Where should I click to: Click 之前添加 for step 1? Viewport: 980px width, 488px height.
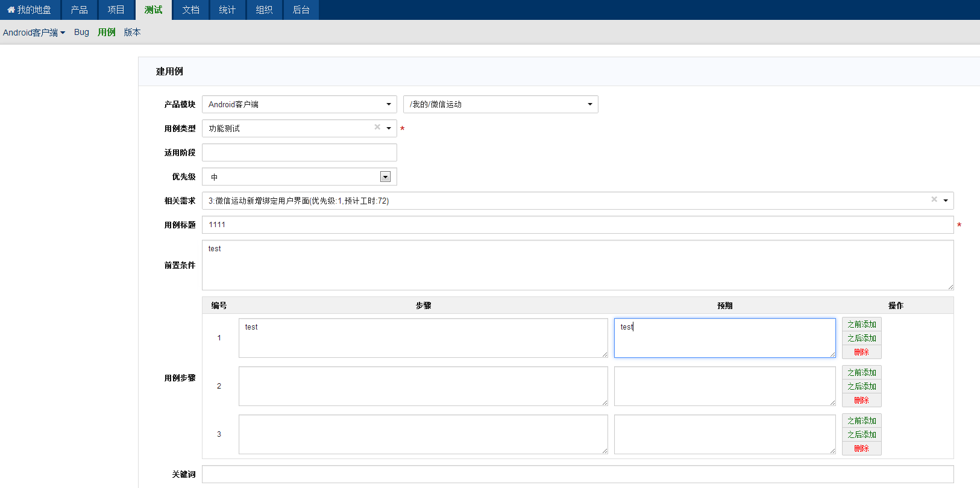tap(861, 324)
